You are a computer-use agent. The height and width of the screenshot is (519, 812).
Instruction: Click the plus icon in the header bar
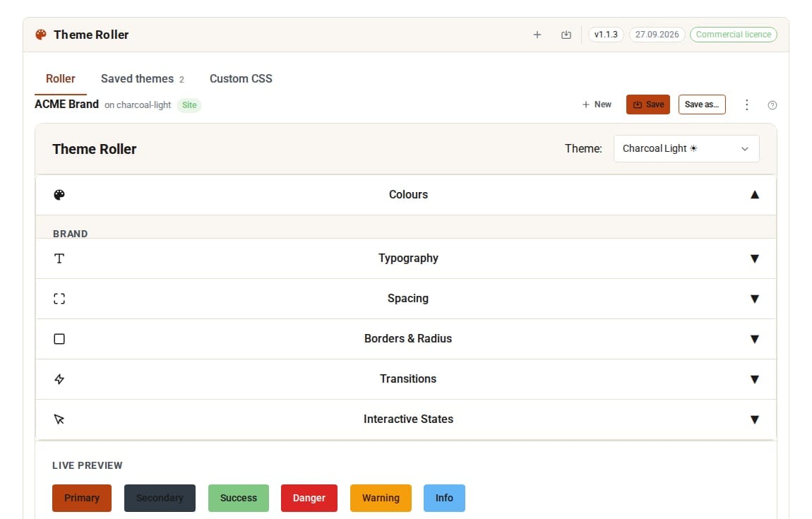coord(537,35)
